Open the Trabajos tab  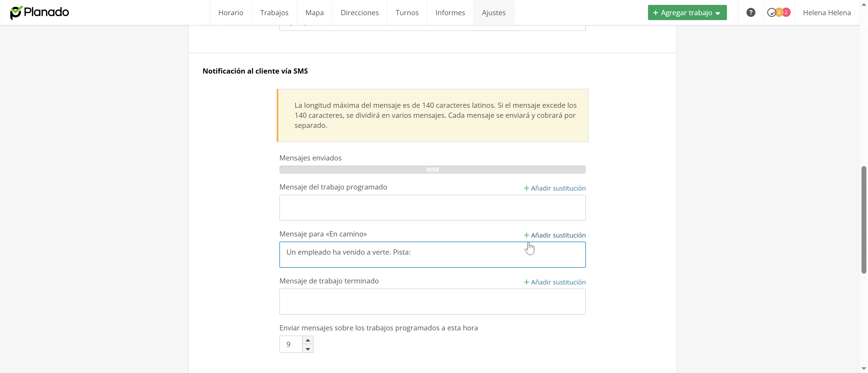[274, 12]
